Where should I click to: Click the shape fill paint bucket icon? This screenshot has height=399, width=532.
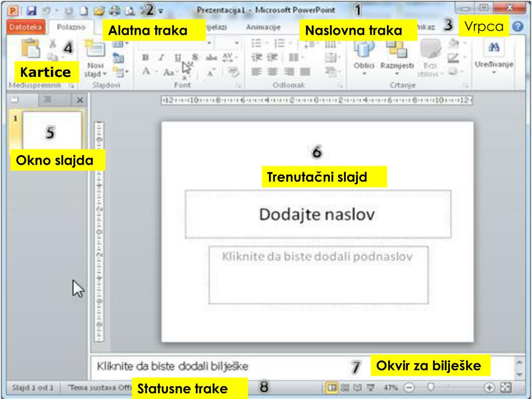click(x=453, y=43)
